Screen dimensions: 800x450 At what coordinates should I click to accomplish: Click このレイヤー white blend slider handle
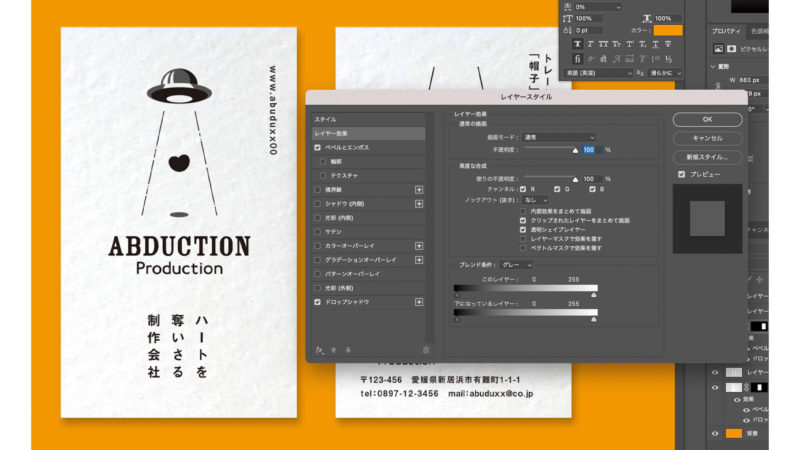594,295
